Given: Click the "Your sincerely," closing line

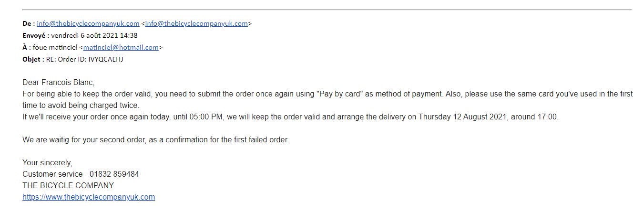Looking at the screenshot, I should pyautogui.click(x=47, y=162).
